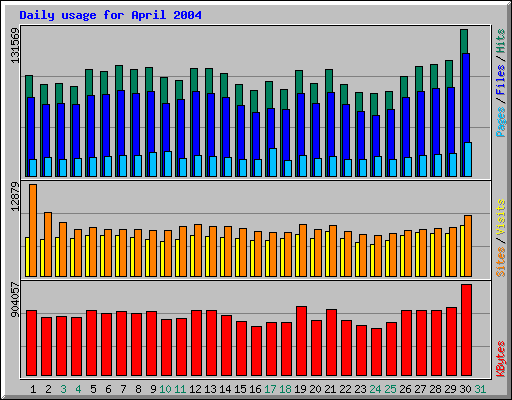Image resolution: width=512 pixels, height=400 pixels.
Task: Click green day 4 label
Action: [x=78, y=389]
